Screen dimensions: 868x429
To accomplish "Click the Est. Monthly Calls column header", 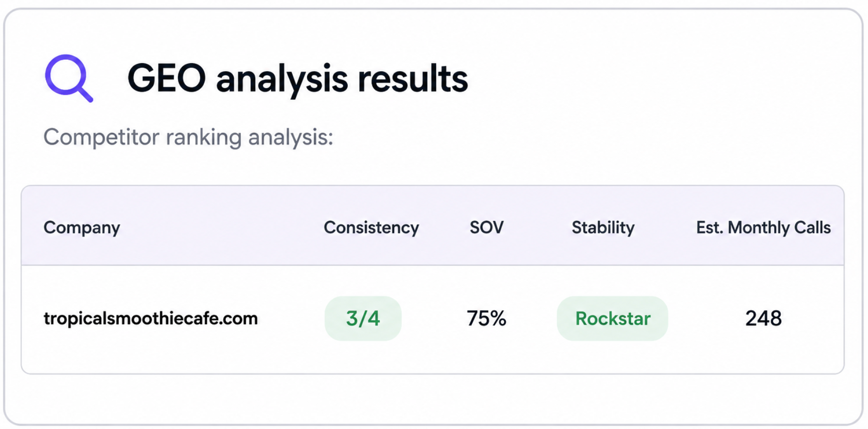I will click(x=763, y=228).
